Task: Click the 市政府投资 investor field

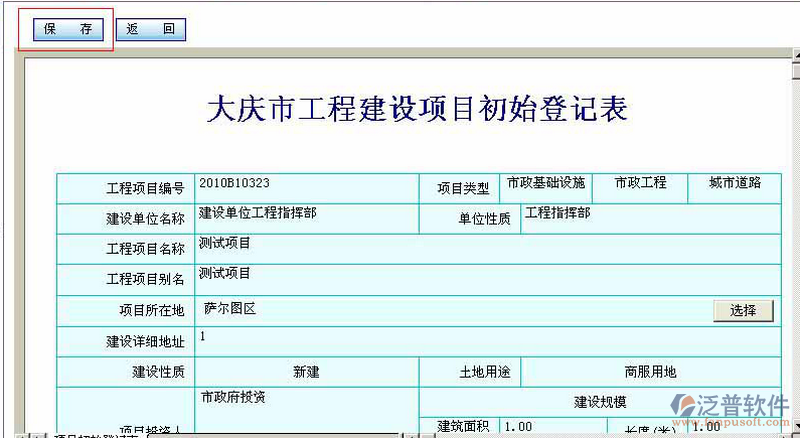Action: click(x=306, y=410)
